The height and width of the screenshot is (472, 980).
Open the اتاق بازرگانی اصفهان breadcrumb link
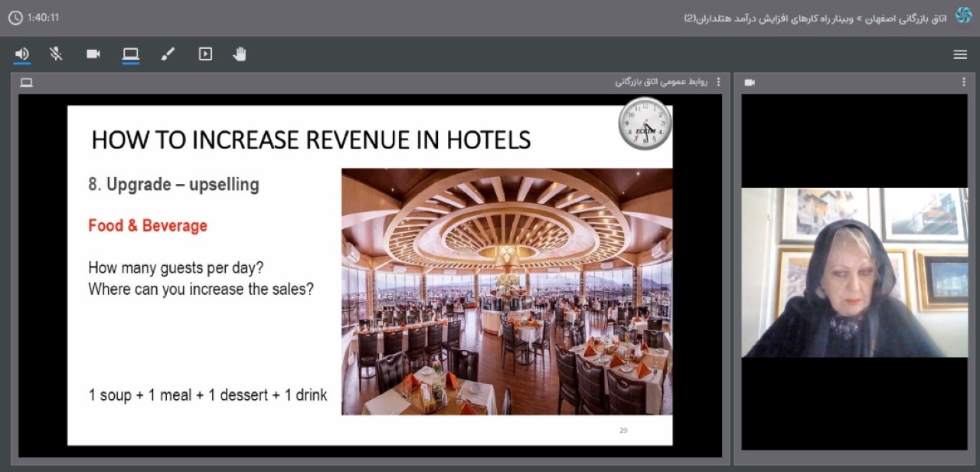[906, 18]
